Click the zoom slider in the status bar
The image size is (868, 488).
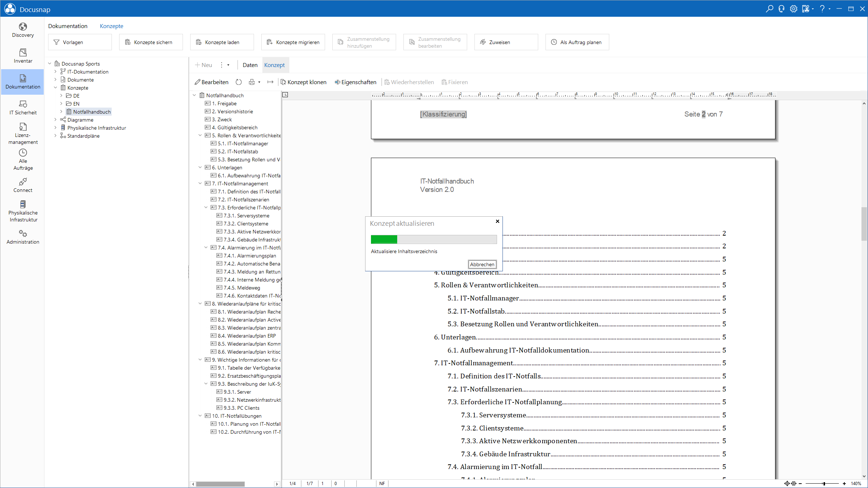point(824,484)
